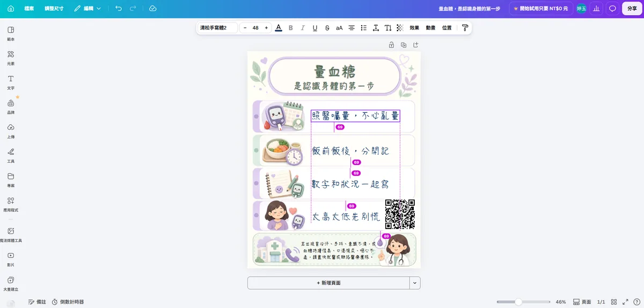Toggle the 頁面 pages thumbnail view
The height and width of the screenshot is (308, 644).
(x=582, y=302)
